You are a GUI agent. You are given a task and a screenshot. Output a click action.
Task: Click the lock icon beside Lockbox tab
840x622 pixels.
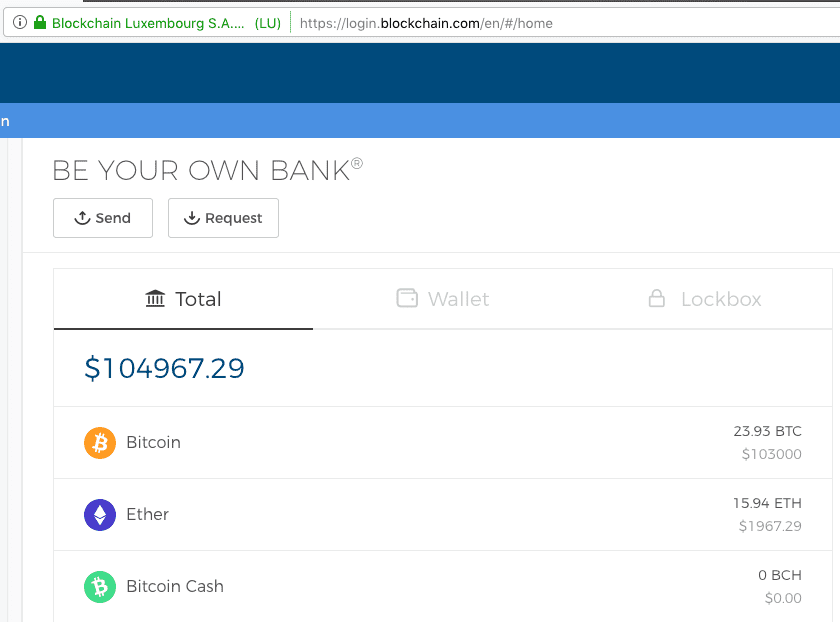(x=657, y=298)
